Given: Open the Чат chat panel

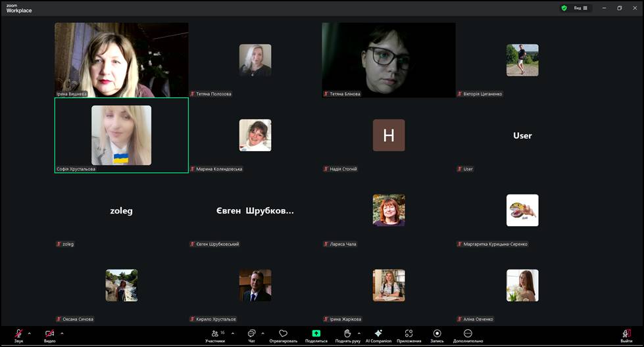Looking at the screenshot, I should 251,335.
